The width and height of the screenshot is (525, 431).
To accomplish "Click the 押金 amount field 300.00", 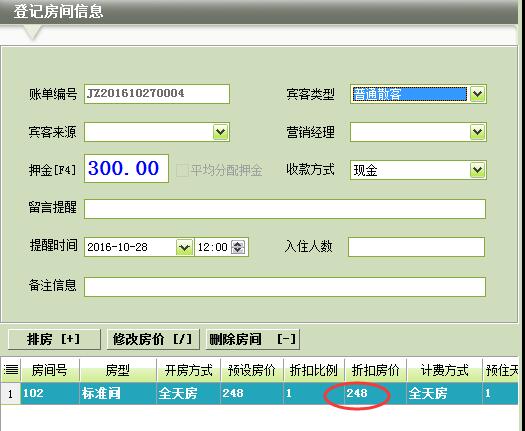I will tap(126, 168).
